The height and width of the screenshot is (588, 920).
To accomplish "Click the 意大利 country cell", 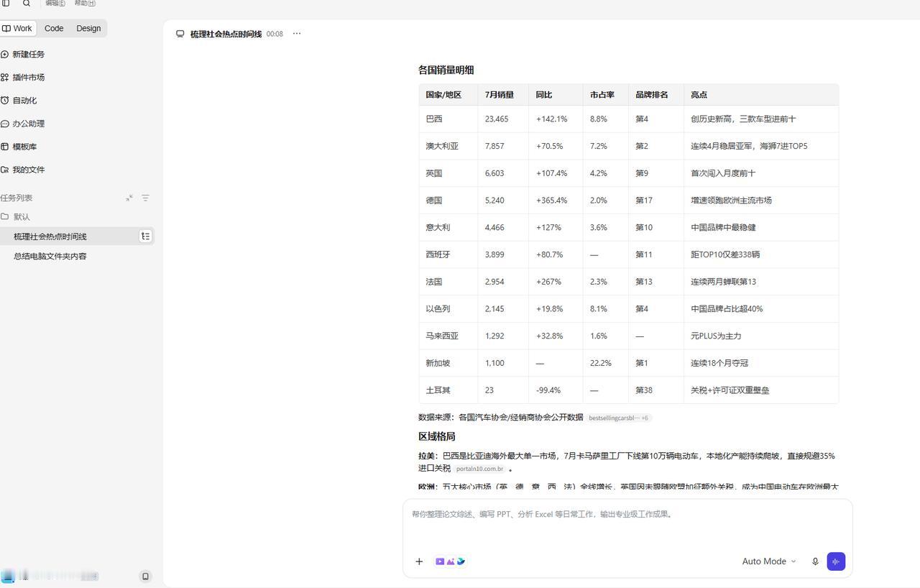I will click(x=438, y=228).
